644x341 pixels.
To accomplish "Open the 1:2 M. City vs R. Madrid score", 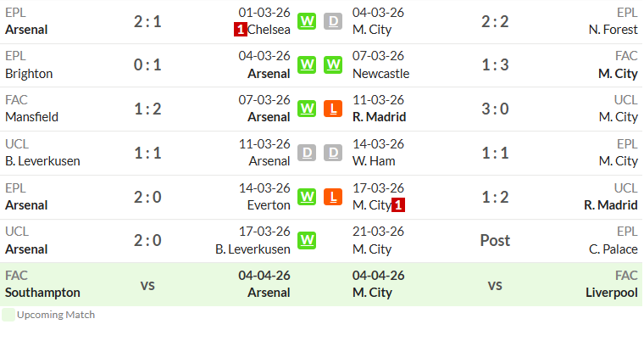I will 495,197.
